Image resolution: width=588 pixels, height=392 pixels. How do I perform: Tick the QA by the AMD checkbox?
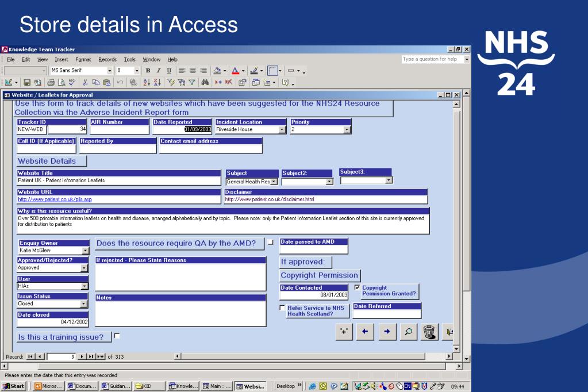tap(271, 243)
